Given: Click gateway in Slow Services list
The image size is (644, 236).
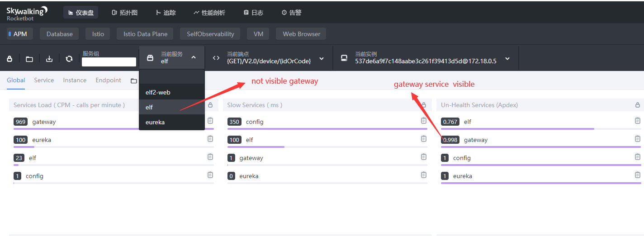Looking at the screenshot, I should 251,158.
